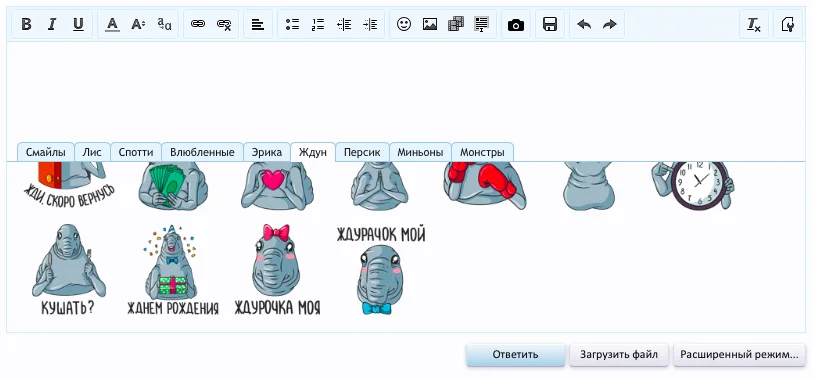This screenshot has width=813, height=379.
Task: Toggle italic formatting
Action: pos(52,24)
